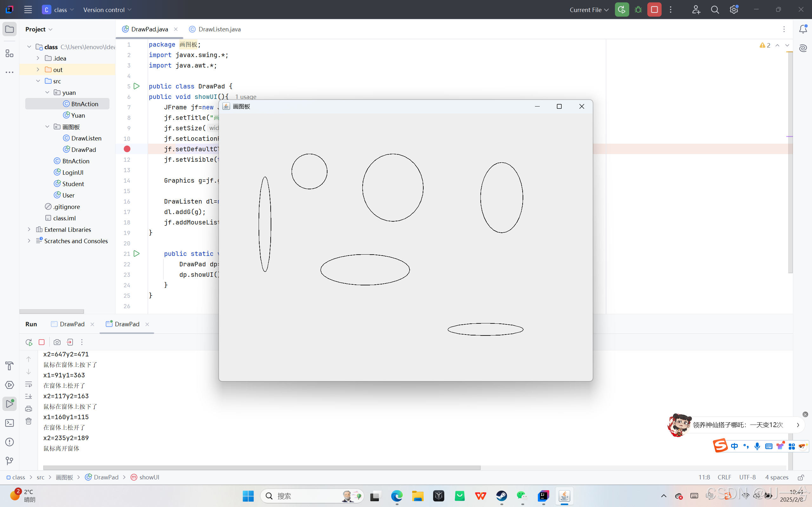The height and width of the screenshot is (507, 812).
Task: Open Microsoft Edge from taskbar
Action: pos(397,496)
